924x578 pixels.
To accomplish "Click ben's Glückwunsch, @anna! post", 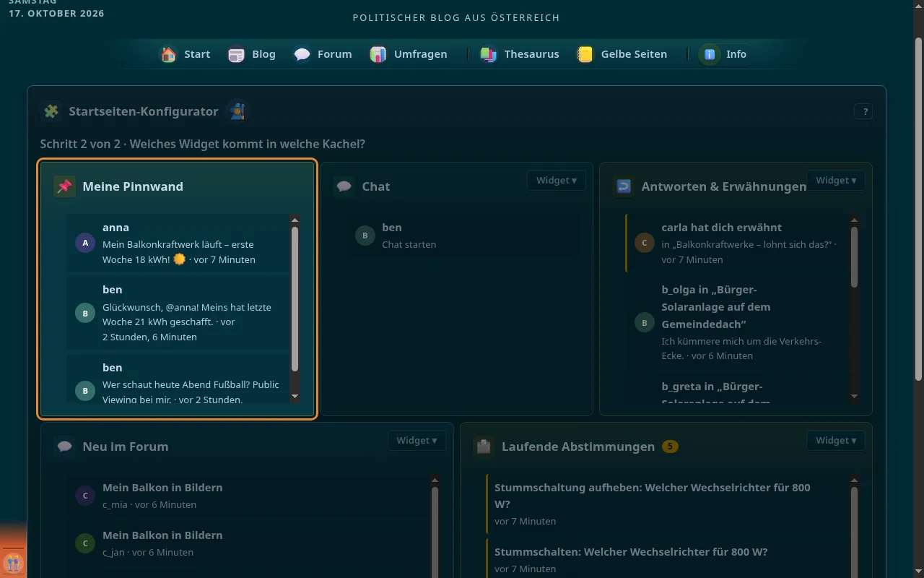I will [178, 313].
